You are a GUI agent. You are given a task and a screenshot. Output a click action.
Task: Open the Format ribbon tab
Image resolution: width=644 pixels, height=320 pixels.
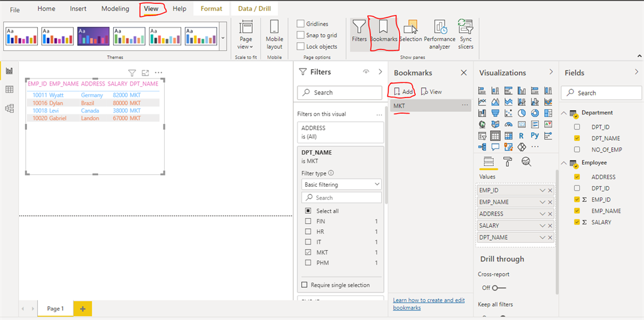[211, 9]
